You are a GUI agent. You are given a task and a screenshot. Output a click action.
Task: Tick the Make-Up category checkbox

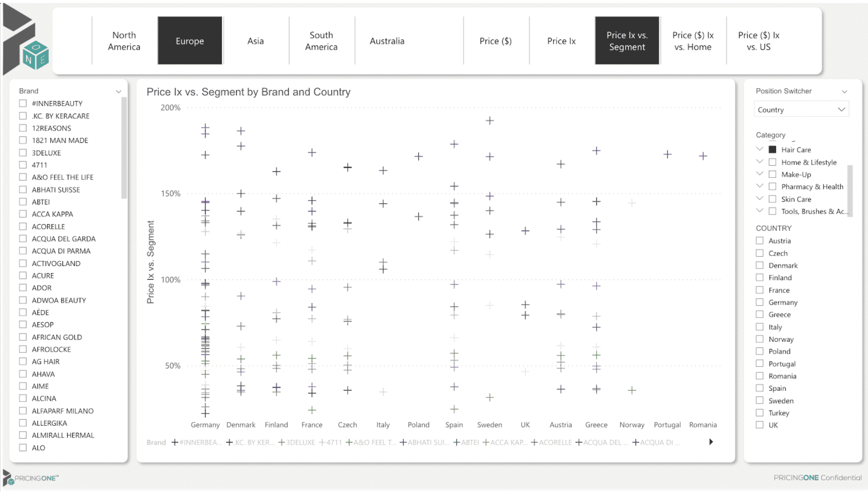point(773,174)
